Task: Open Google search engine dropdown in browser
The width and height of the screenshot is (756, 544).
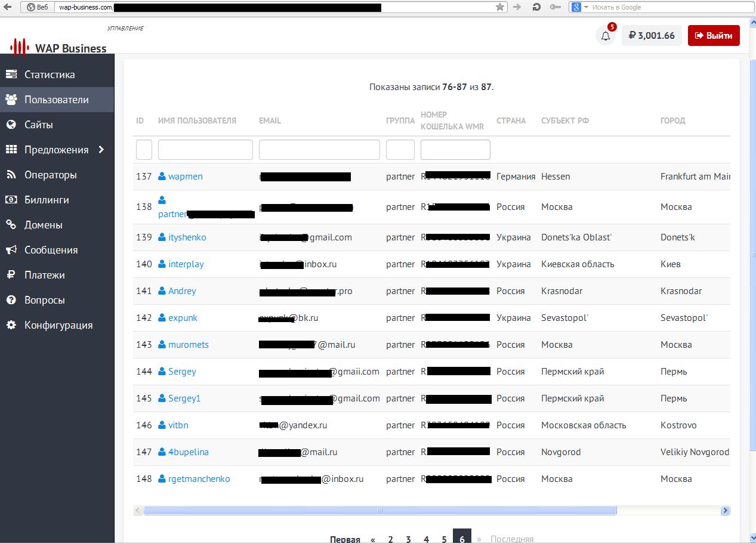Action: click(586, 7)
